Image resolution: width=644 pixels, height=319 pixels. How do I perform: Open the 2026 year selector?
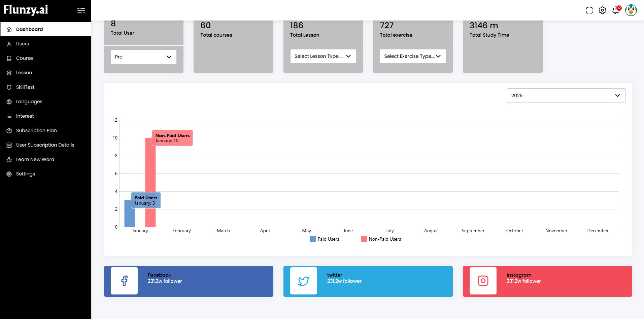[x=566, y=95]
